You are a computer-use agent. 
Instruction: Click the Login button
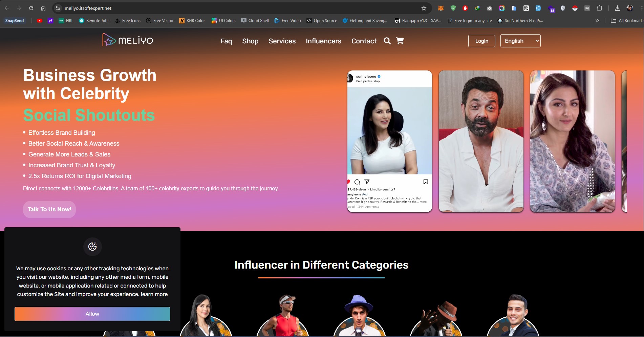click(x=481, y=41)
